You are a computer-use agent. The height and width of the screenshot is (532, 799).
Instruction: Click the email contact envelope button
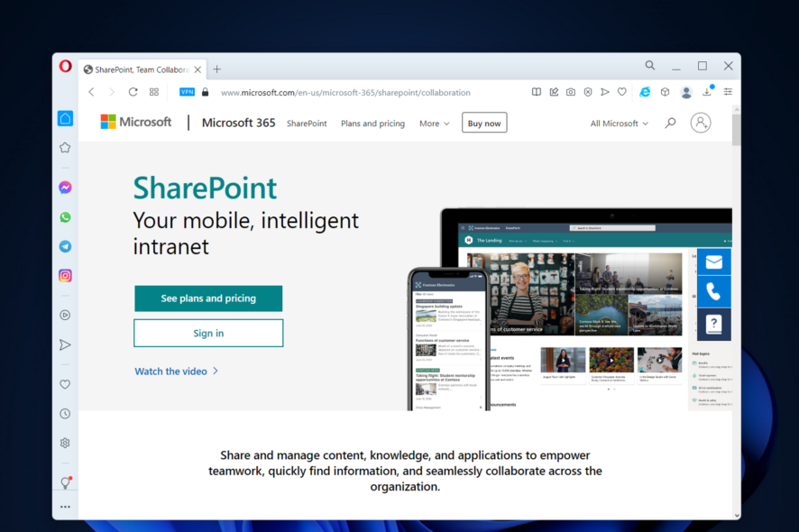pos(714,261)
